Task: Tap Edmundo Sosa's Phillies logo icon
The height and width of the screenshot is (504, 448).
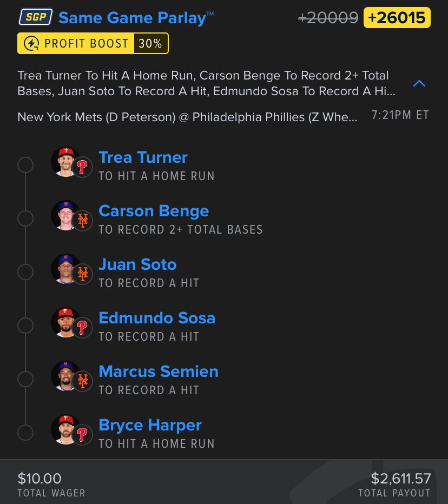Action: (82, 328)
